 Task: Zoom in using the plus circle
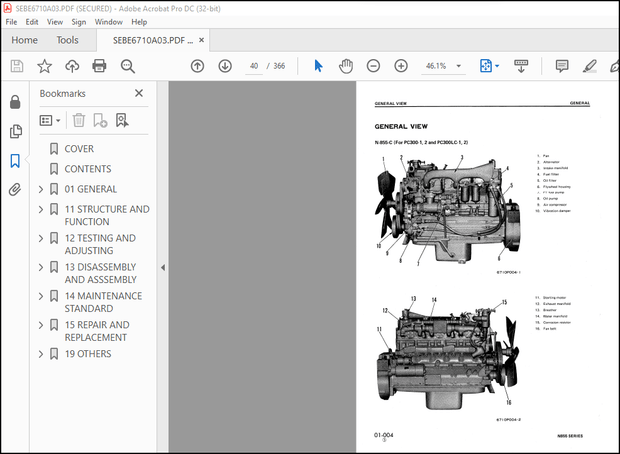click(401, 66)
